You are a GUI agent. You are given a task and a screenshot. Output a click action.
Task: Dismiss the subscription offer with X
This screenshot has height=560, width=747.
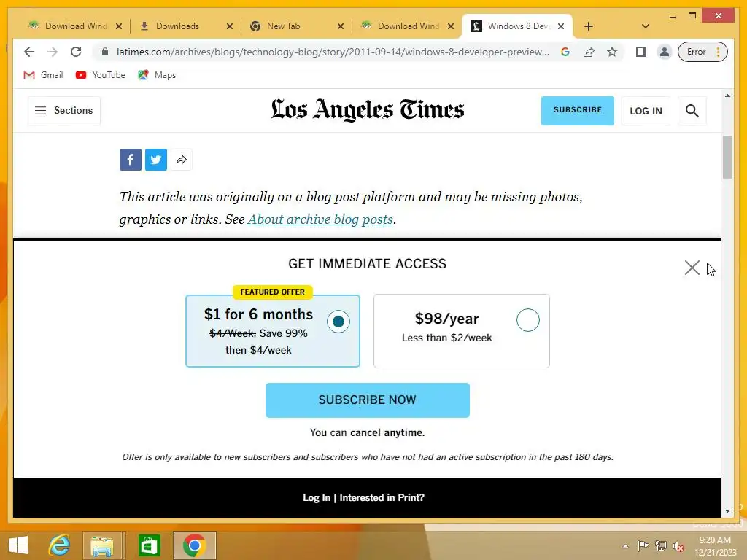[x=692, y=268]
